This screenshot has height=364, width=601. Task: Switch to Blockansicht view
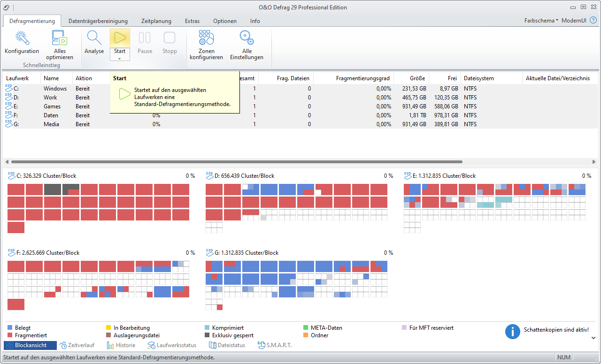click(x=30, y=345)
